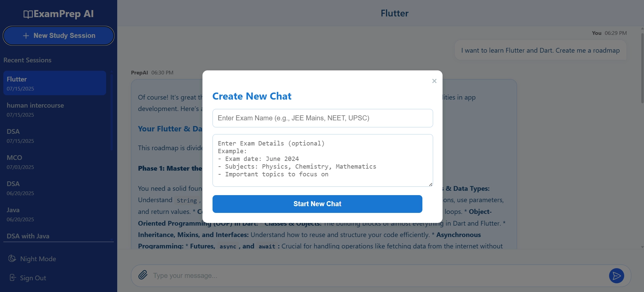The image size is (644, 292).
Task: Click Sign Out link
Action: coord(33,278)
